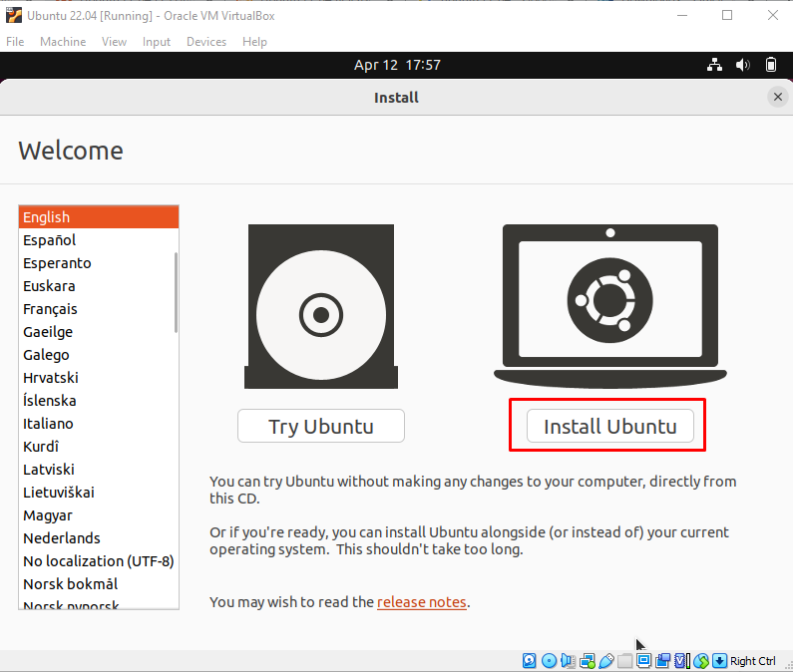Image resolution: width=793 pixels, height=672 pixels.
Task: Select English in the language list
Action: pyautogui.click(x=99, y=217)
